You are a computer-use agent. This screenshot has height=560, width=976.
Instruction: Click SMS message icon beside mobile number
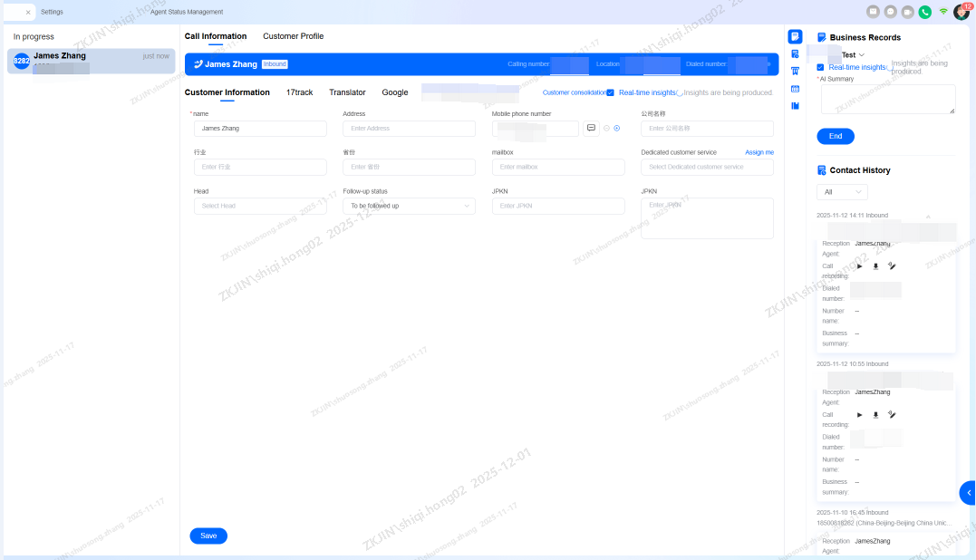pos(591,128)
